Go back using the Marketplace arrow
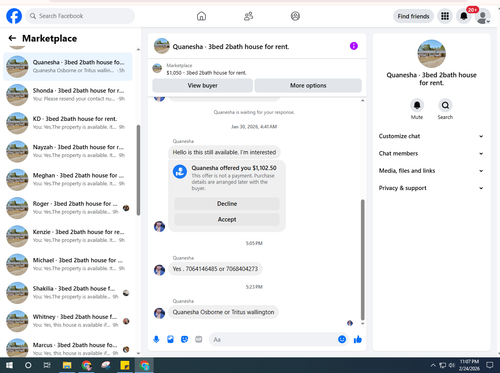 click(12, 38)
